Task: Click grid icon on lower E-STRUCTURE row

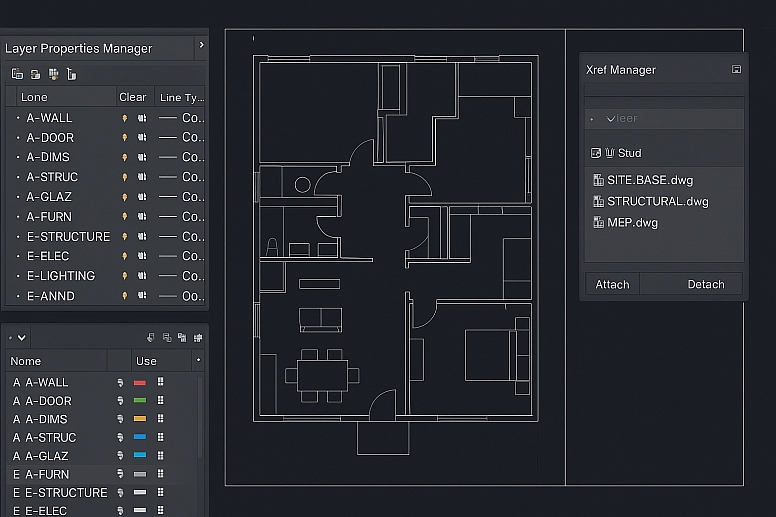Action: 160,492
